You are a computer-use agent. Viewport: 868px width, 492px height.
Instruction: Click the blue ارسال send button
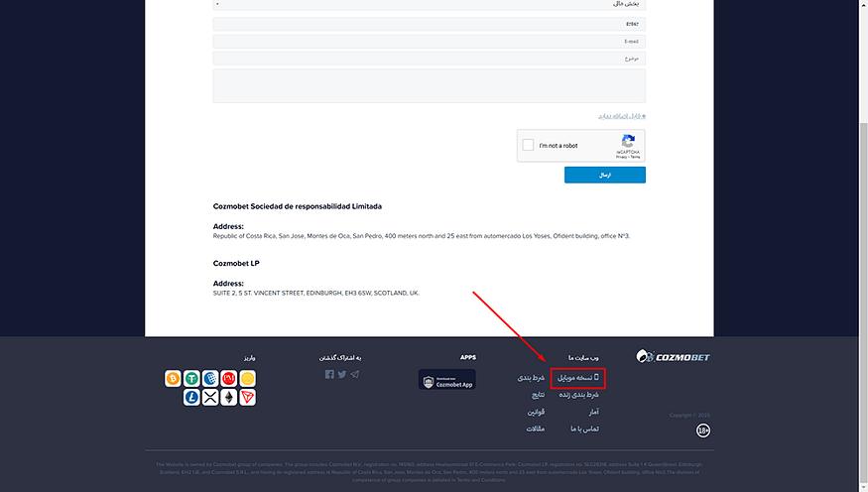click(605, 175)
